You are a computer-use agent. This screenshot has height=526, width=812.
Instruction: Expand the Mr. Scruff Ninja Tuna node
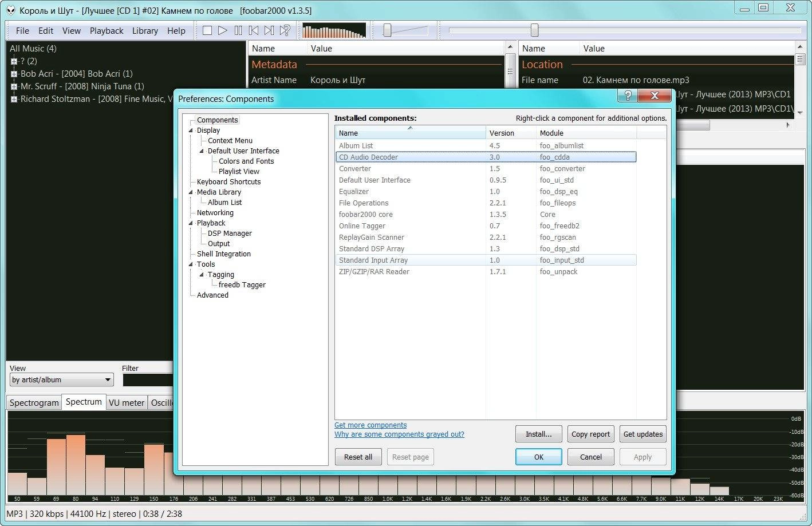tap(14, 86)
